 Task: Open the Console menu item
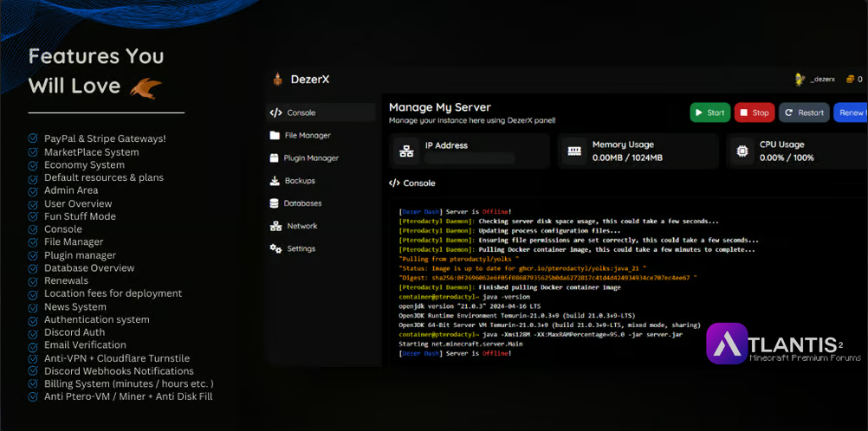(321, 113)
